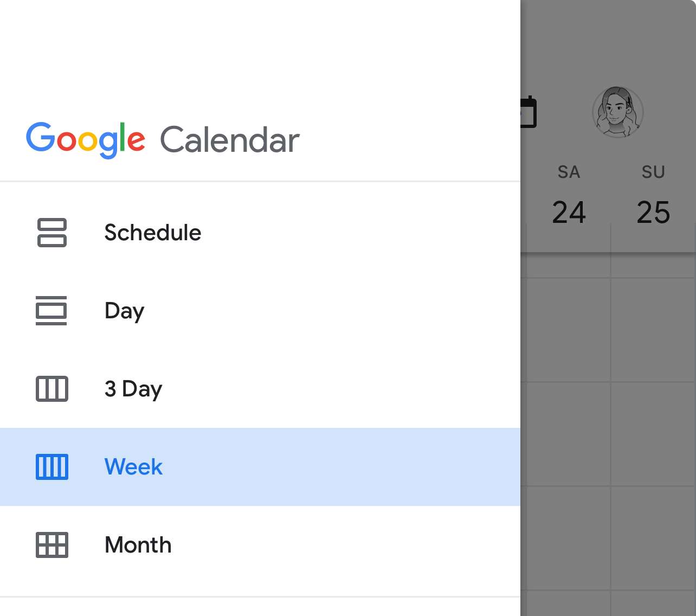This screenshot has height=616, width=696.
Task: Open Saturday the 24th
Action: [569, 212]
